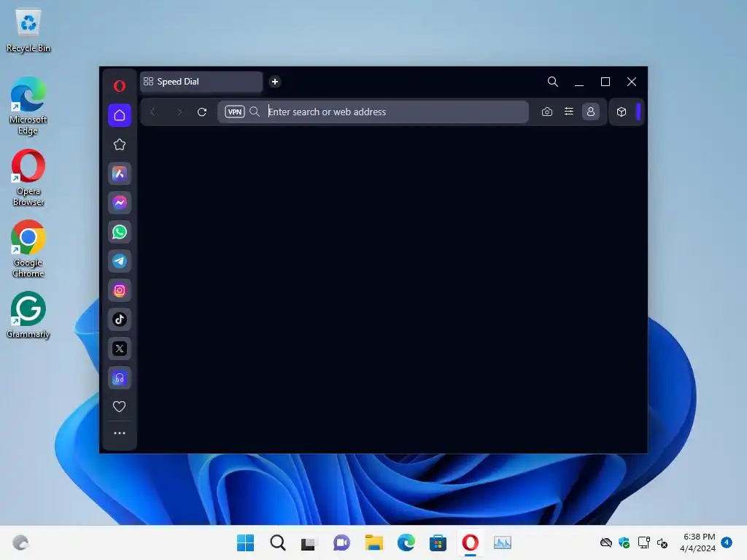Select the Grammarly desktop shortcut

pos(28,315)
